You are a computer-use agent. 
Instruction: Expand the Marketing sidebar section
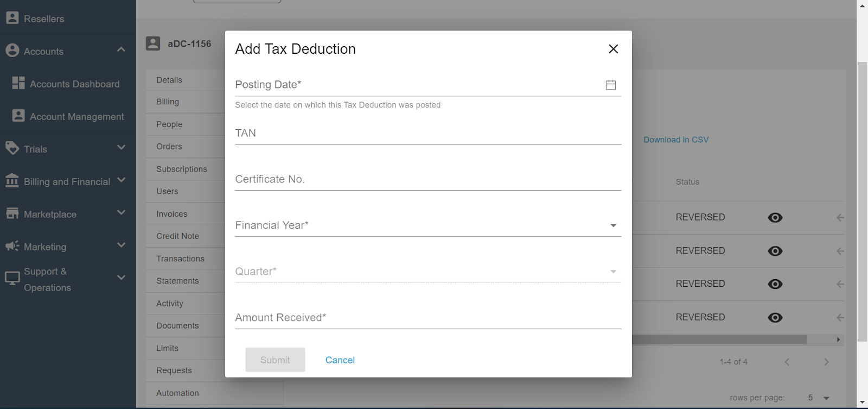point(121,245)
